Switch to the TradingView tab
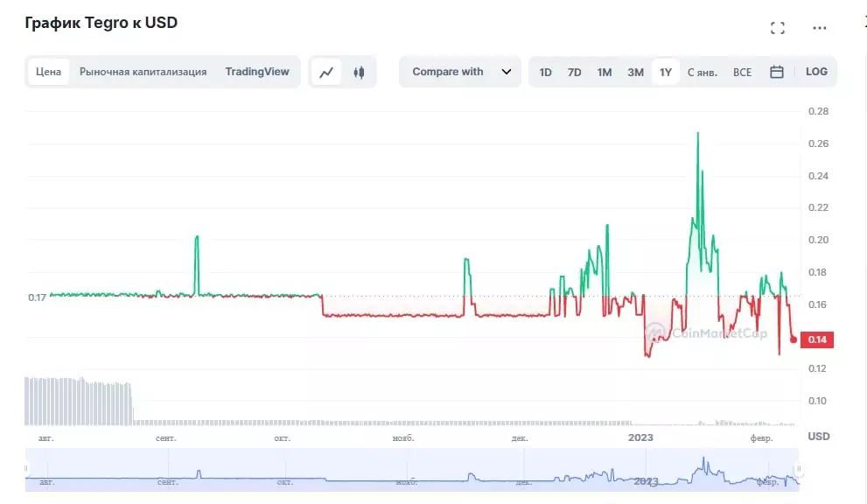Screen dimensions: 867x504 coord(256,72)
